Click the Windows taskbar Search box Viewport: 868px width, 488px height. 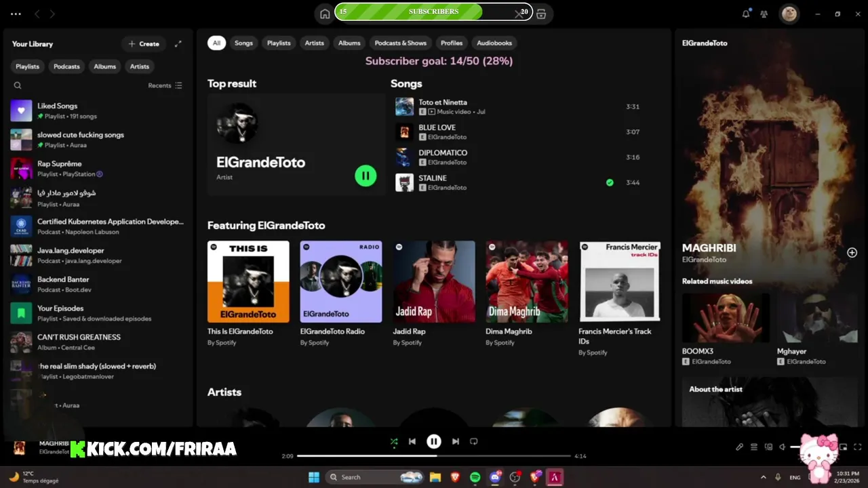374,477
